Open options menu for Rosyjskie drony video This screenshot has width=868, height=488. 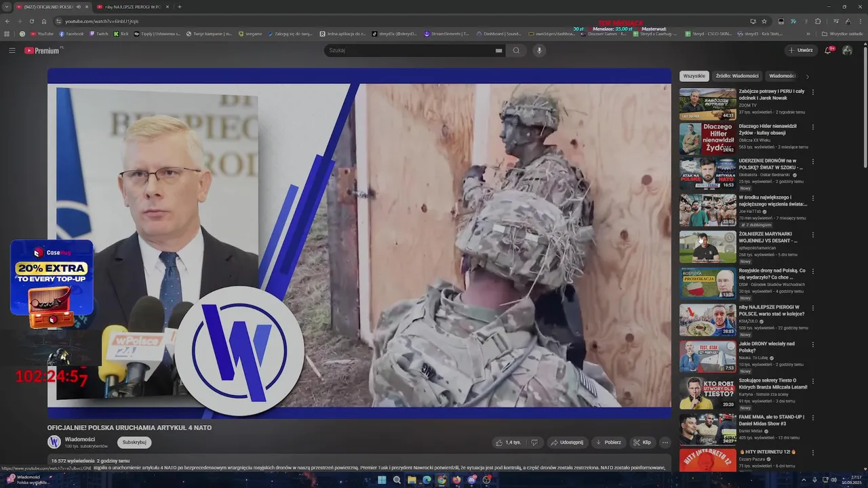(x=812, y=272)
